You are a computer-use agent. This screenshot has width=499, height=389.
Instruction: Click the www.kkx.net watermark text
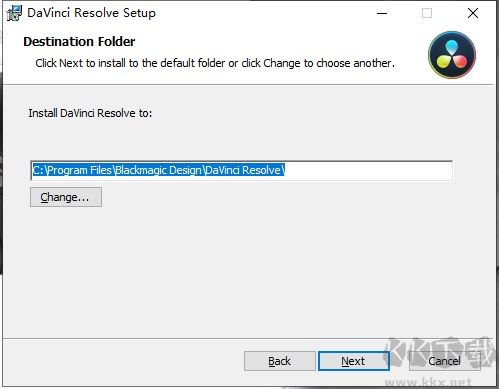pos(428,382)
